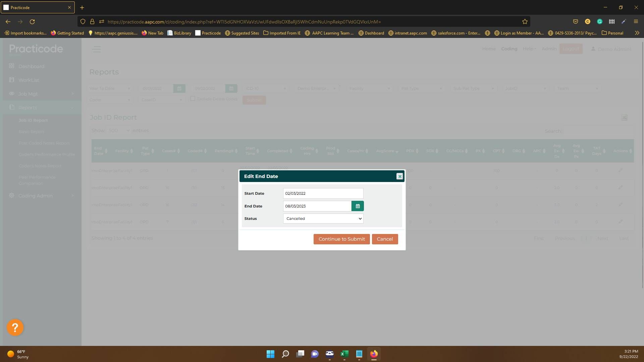Viewport: 644px width, 362px height.
Task: Go back using browser back arrow
Action: tap(8, 21)
